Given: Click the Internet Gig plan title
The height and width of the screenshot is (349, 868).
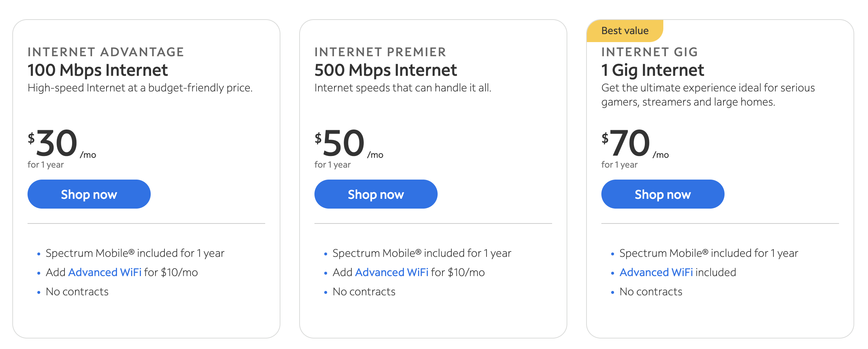Looking at the screenshot, I should pyautogui.click(x=650, y=52).
